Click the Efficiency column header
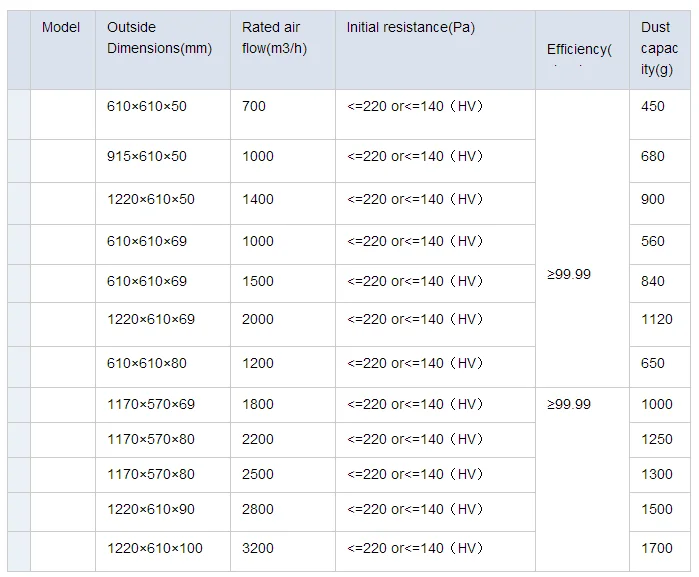699x577 pixels. coord(579,49)
